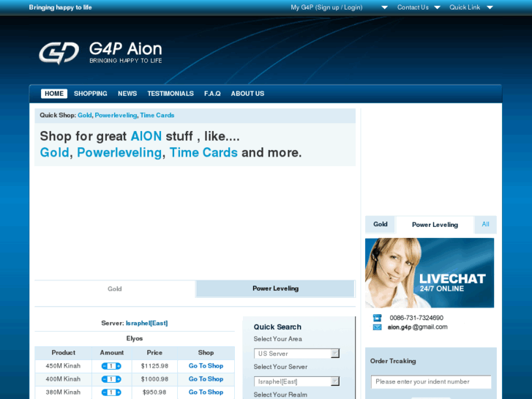Click the Contact Us top link

[x=413, y=7]
